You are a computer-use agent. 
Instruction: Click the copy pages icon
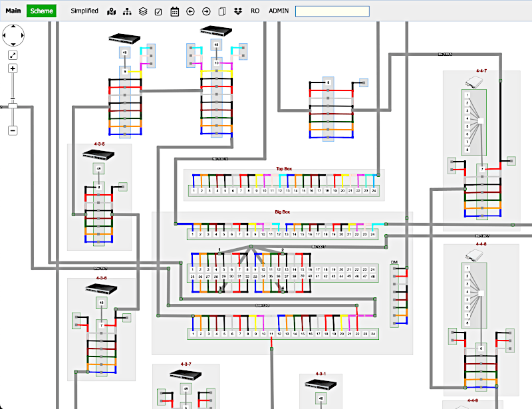tap(222, 11)
